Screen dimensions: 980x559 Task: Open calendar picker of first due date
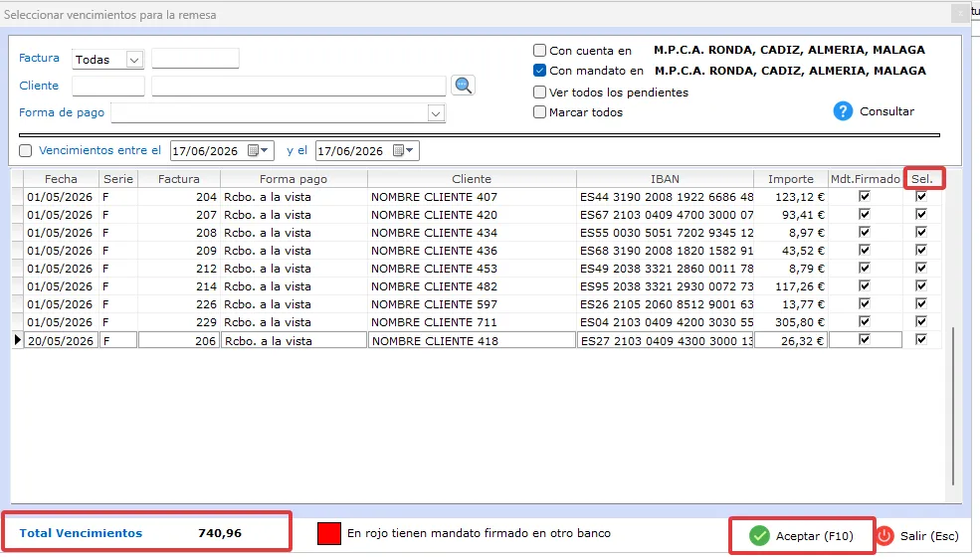click(x=258, y=150)
